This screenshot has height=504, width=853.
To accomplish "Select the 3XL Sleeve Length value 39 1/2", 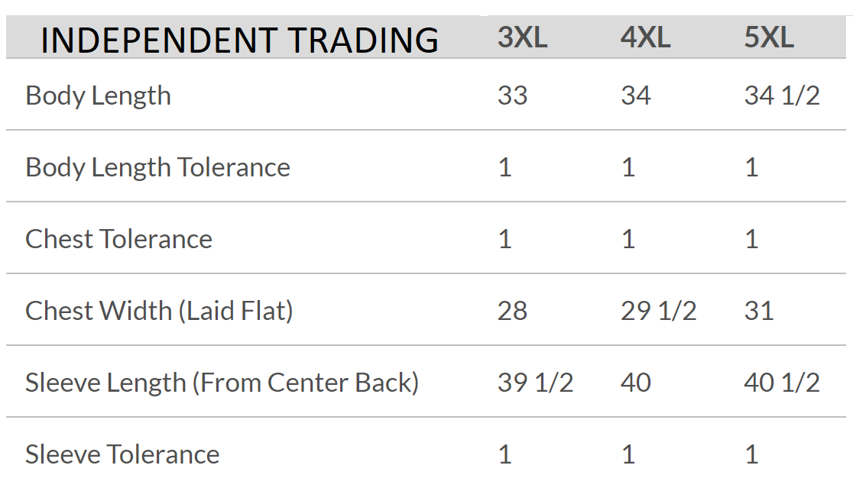I will 535,383.
